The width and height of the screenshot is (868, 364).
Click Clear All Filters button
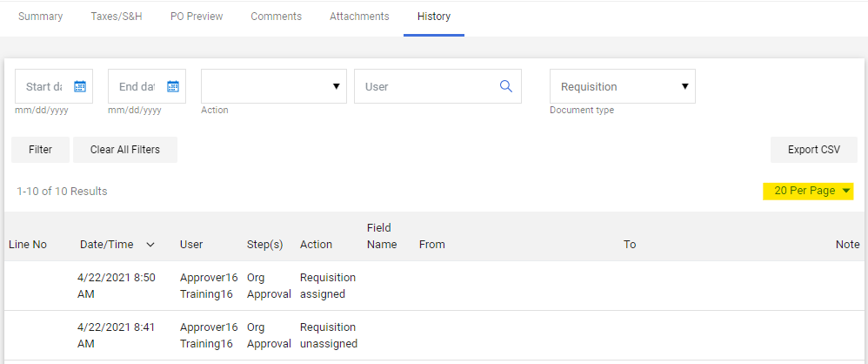(125, 150)
